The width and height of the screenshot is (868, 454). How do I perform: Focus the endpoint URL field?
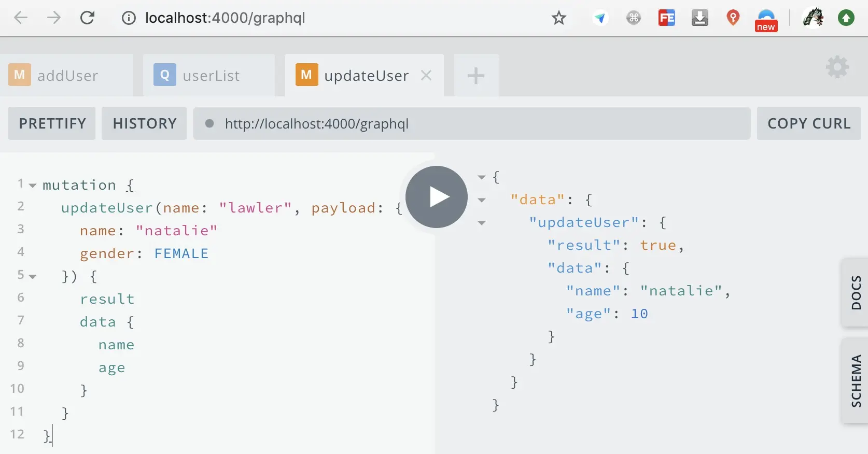tap(472, 123)
